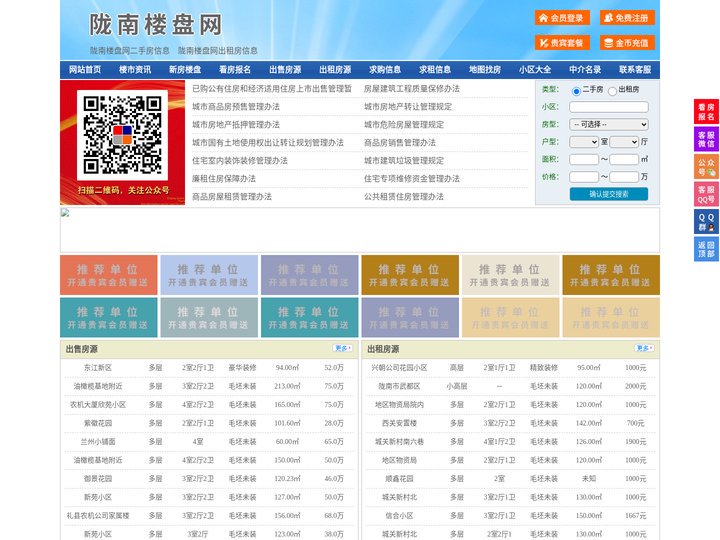Click the QQ群 floating sidebar icon
720x540 pixels.
(706, 222)
